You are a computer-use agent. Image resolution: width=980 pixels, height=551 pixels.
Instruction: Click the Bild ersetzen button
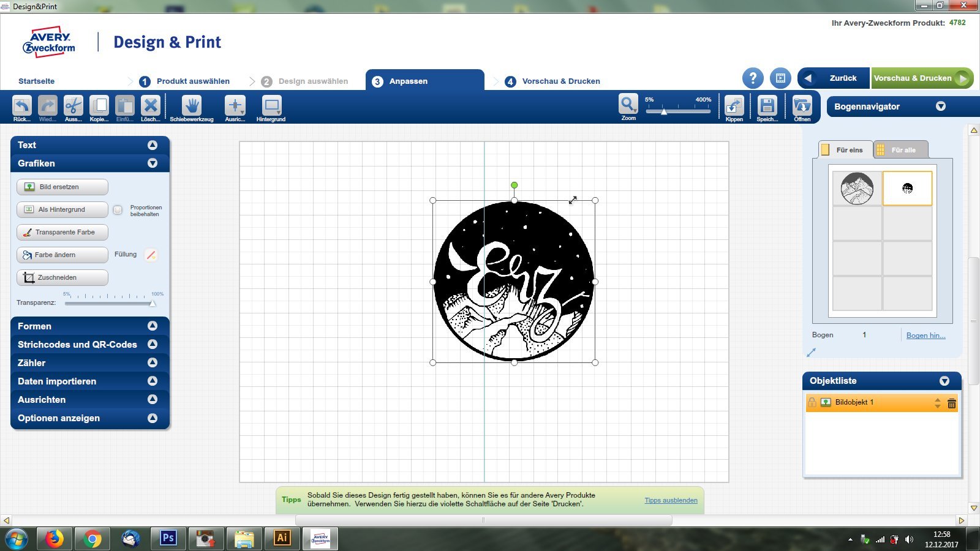coord(62,187)
